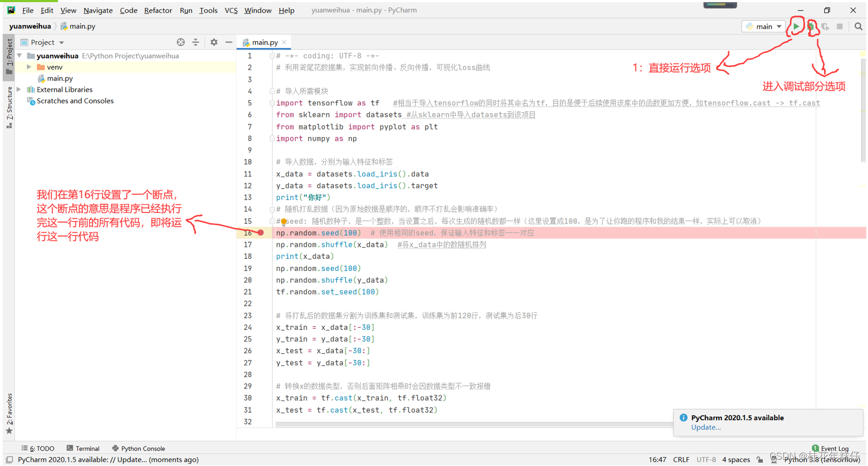Click the code 'print(x_data)' on line 18
The width and height of the screenshot is (868, 466).
pos(305,257)
